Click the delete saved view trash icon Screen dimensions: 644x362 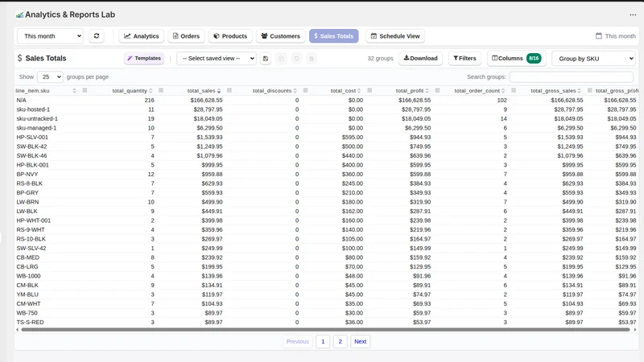312,59
